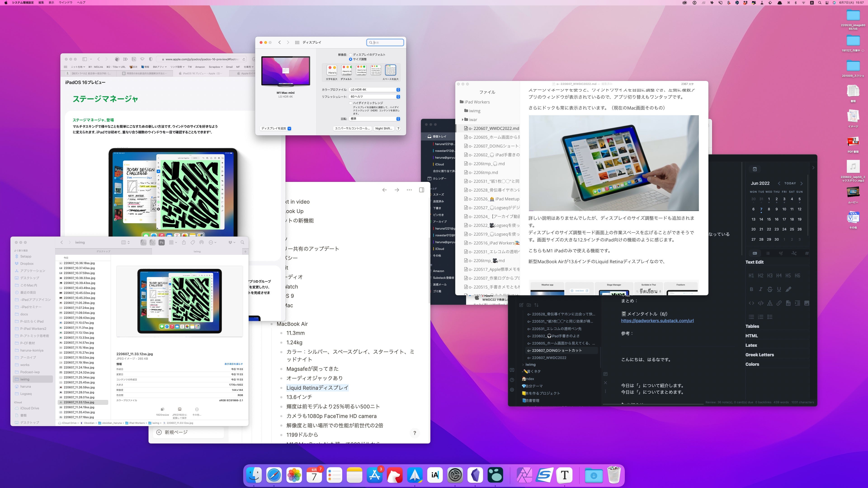This screenshot has height=488, width=868.
Task: Open the 回転 rotation dropdown
Action: 374,119
